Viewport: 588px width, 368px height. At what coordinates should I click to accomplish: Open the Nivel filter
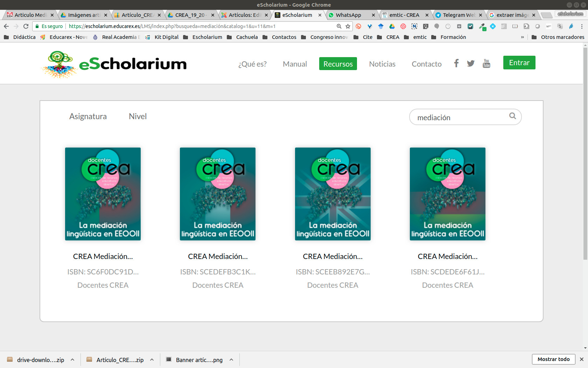138,116
